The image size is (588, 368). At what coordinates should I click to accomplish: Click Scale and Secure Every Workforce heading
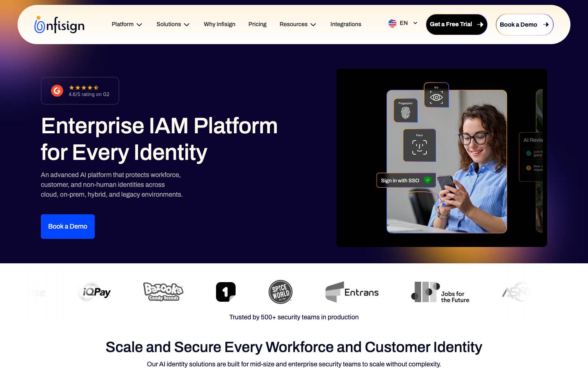tap(294, 347)
